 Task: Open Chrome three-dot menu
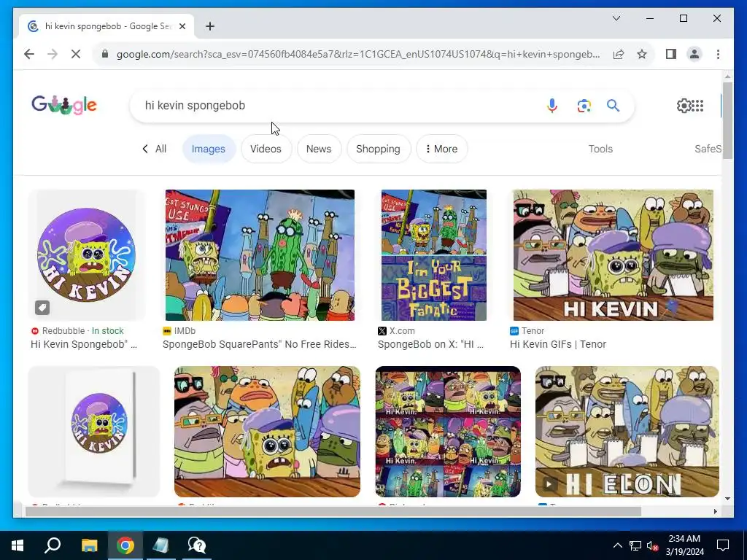click(718, 54)
